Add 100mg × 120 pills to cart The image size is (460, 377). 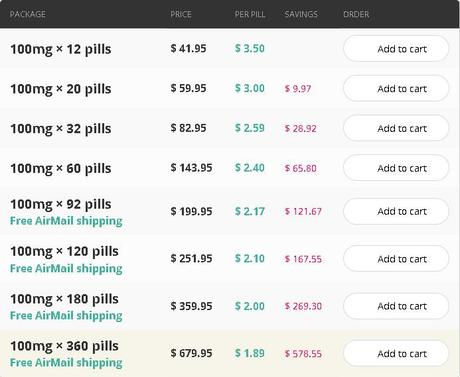click(x=396, y=259)
